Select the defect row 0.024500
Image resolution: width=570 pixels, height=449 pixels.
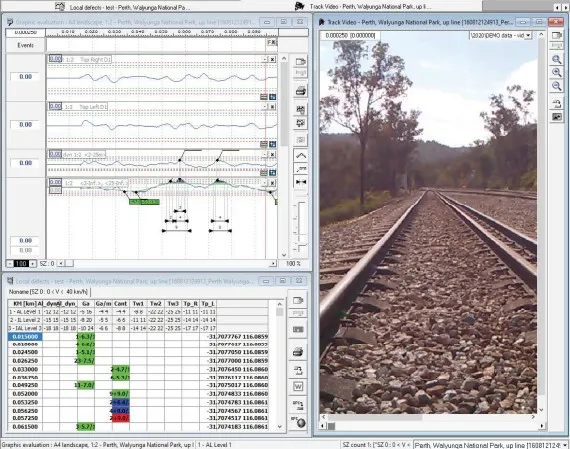coord(138,352)
